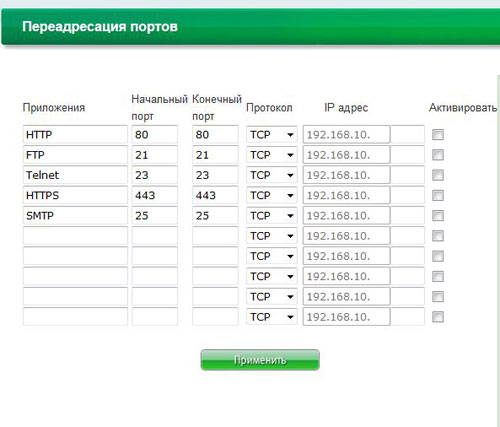The height and width of the screenshot is (427, 500).
Task: Open the protocol dropdown for HTTP row
Action: pos(272,135)
